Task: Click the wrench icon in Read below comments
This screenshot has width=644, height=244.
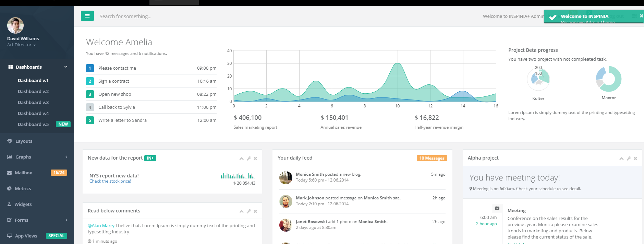Action: [249, 211]
